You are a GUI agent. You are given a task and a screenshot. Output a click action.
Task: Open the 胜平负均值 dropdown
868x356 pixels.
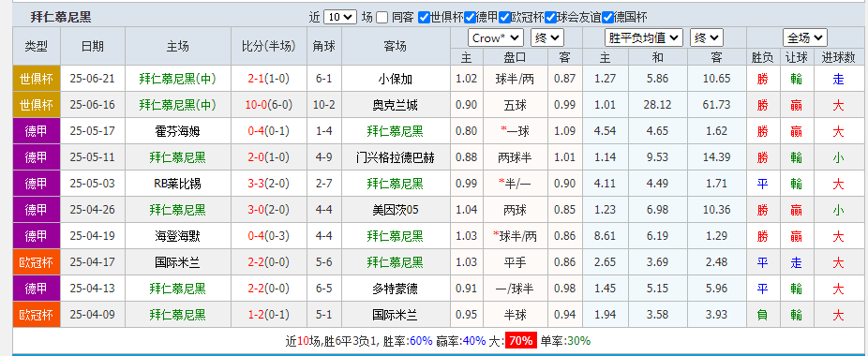[644, 38]
